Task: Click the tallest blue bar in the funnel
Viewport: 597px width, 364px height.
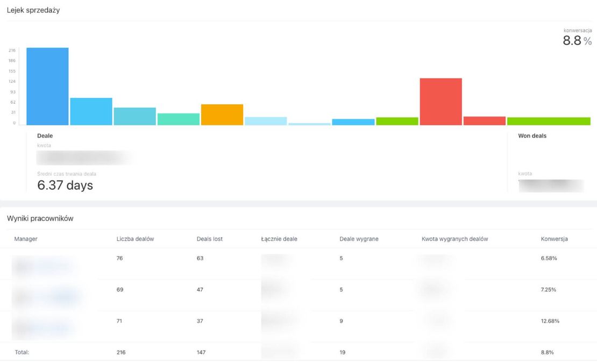Action: (x=47, y=86)
